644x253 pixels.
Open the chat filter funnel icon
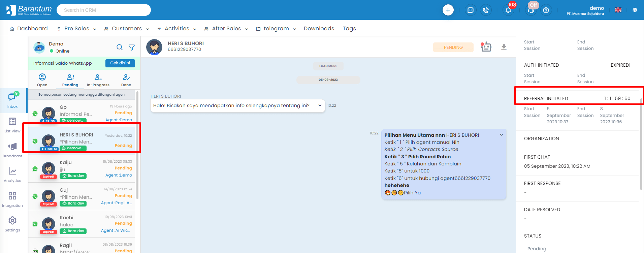132,48
